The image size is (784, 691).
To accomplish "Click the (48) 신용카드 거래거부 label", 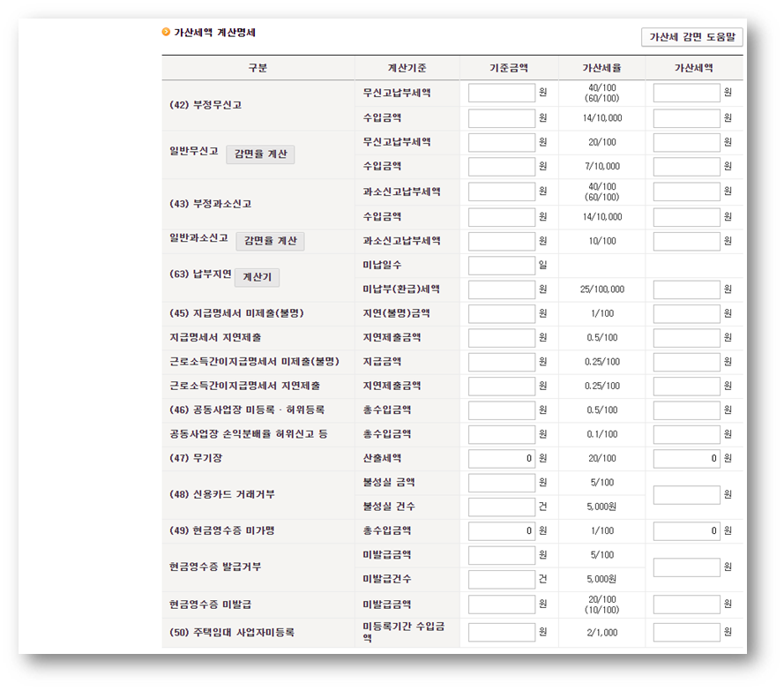I will pos(222,494).
